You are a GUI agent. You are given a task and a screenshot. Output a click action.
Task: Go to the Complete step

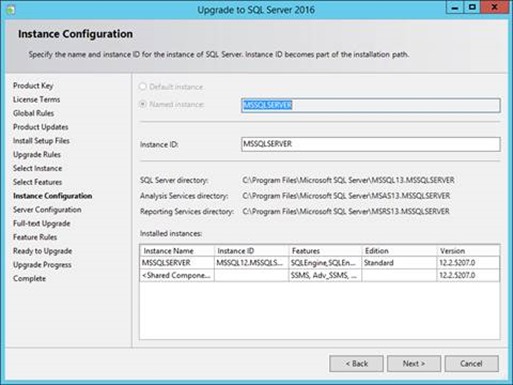tap(29, 278)
